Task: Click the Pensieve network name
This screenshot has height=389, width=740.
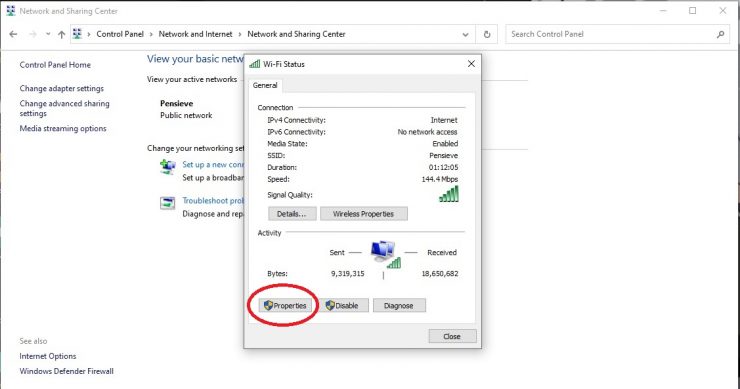Action: [x=177, y=103]
